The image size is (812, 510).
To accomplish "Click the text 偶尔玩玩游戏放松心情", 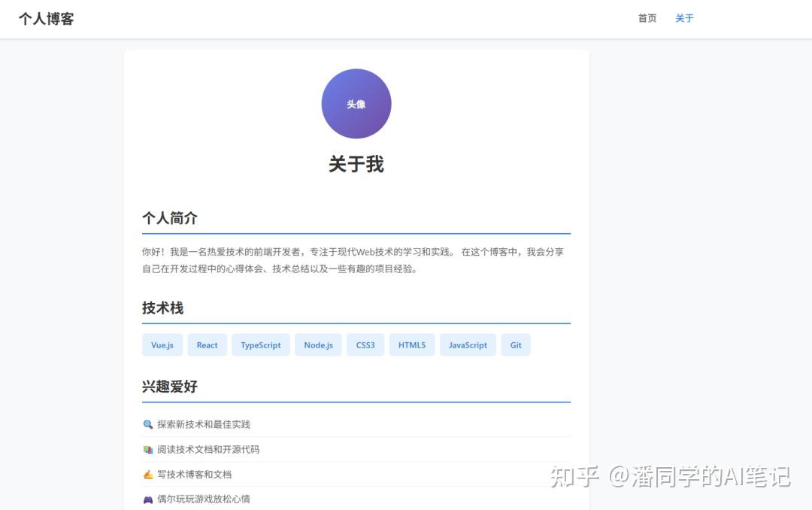I will [x=204, y=499].
